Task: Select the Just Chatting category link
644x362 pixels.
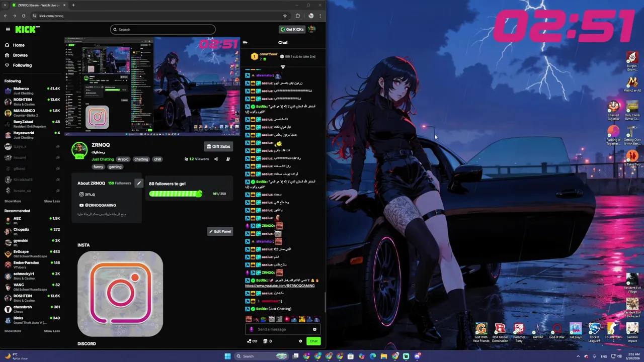Action: [103, 159]
